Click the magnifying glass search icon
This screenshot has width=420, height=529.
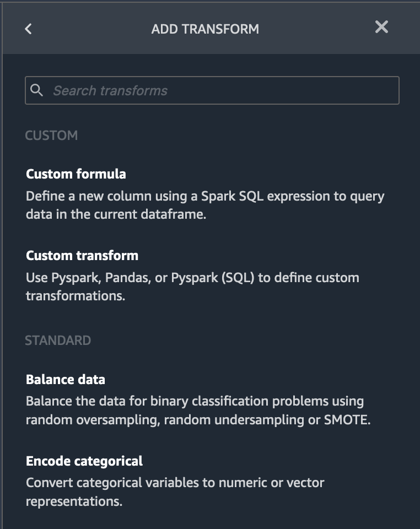(x=37, y=90)
